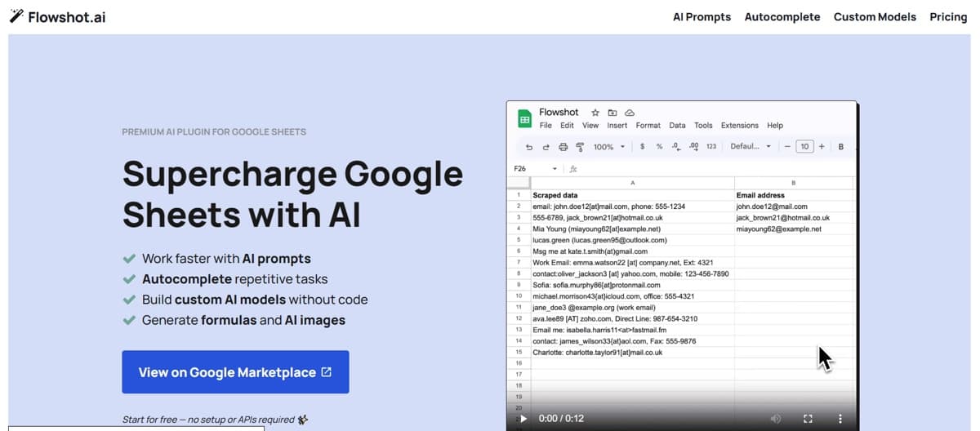The image size is (980, 431).
Task: Open the Data menu
Action: click(x=677, y=126)
